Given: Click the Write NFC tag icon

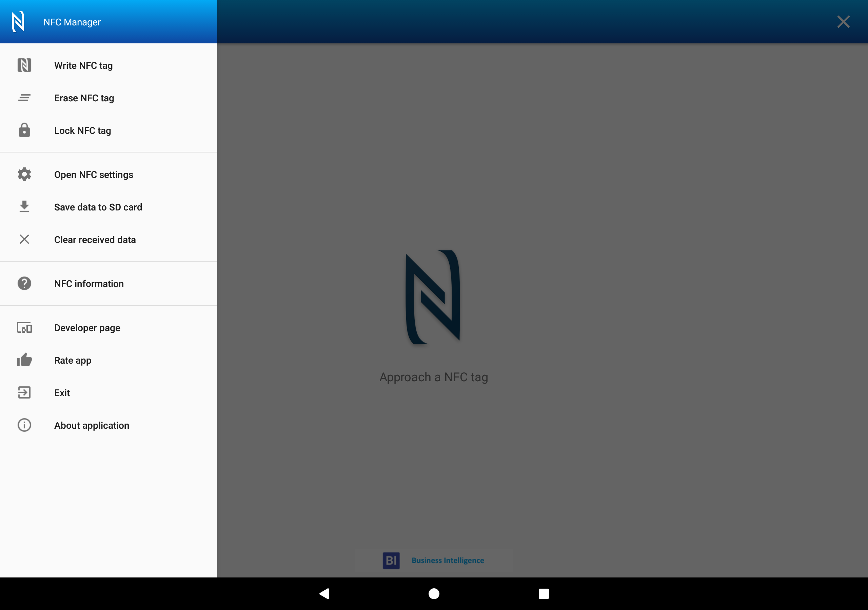Looking at the screenshot, I should click(24, 65).
